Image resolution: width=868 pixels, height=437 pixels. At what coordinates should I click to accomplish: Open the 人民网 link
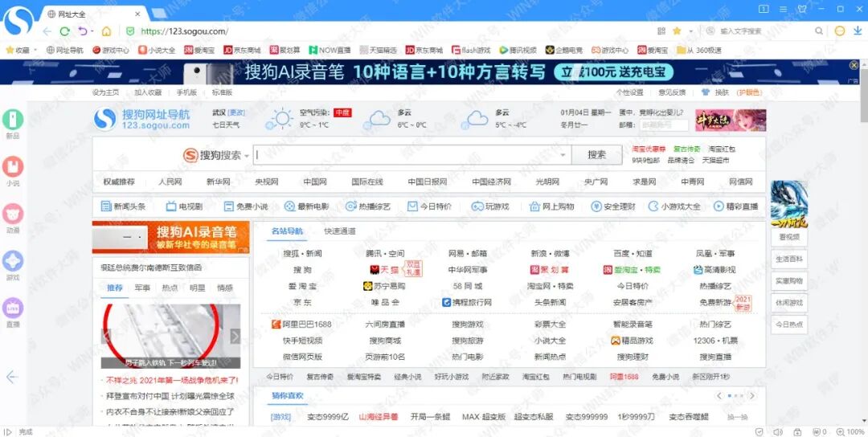tap(170, 182)
